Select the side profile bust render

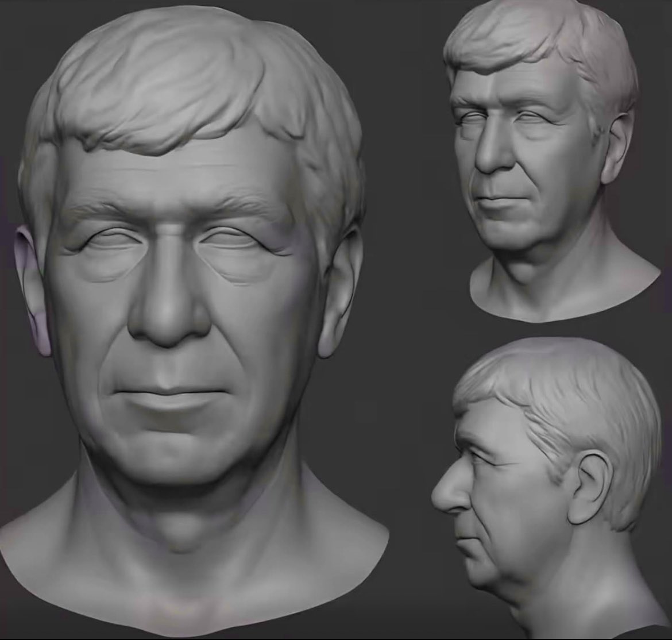tap(551, 487)
